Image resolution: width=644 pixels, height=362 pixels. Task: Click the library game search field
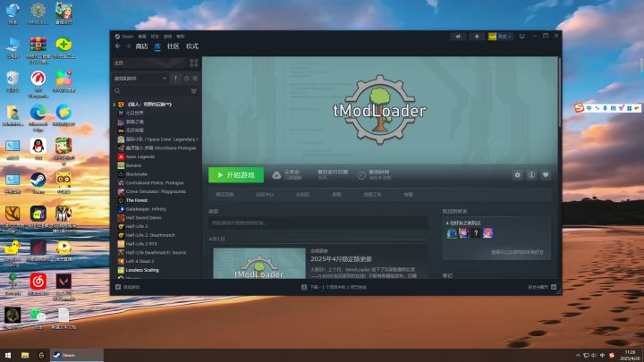150,91
